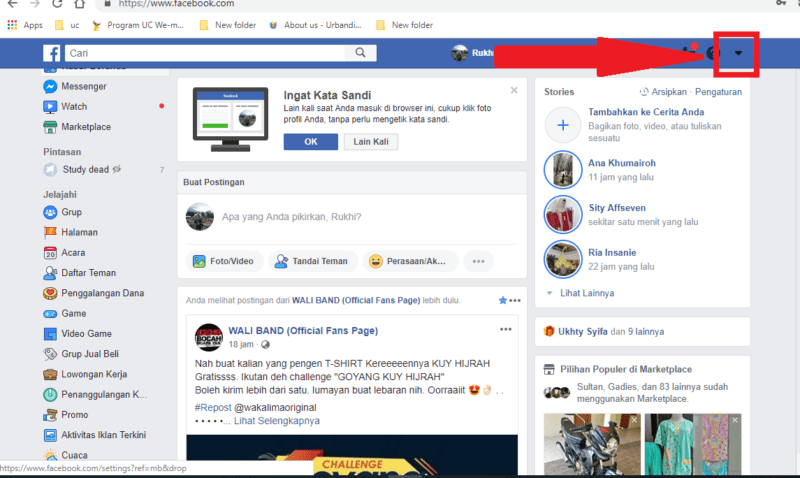This screenshot has height=478, width=800.
Task: Click the browser back arrow
Action: pos(12,4)
